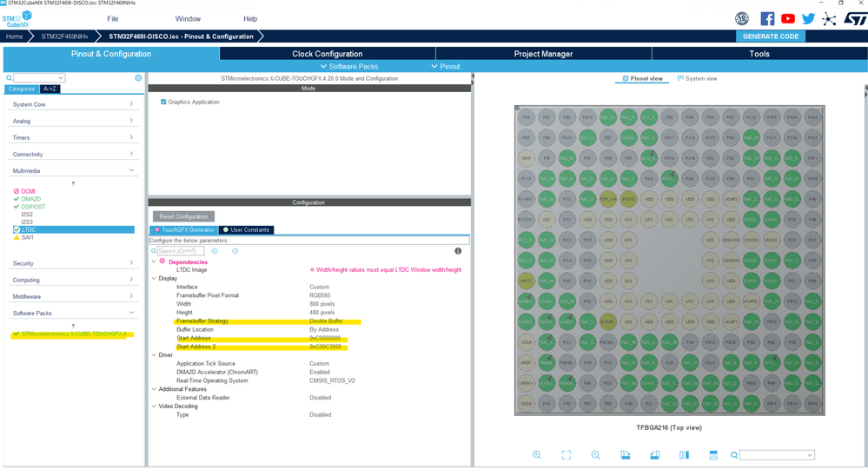Image resolution: width=868 pixels, height=469 pixels.
Task: Open the Facebook icon in the header
Action: click(x=767, y=19)
